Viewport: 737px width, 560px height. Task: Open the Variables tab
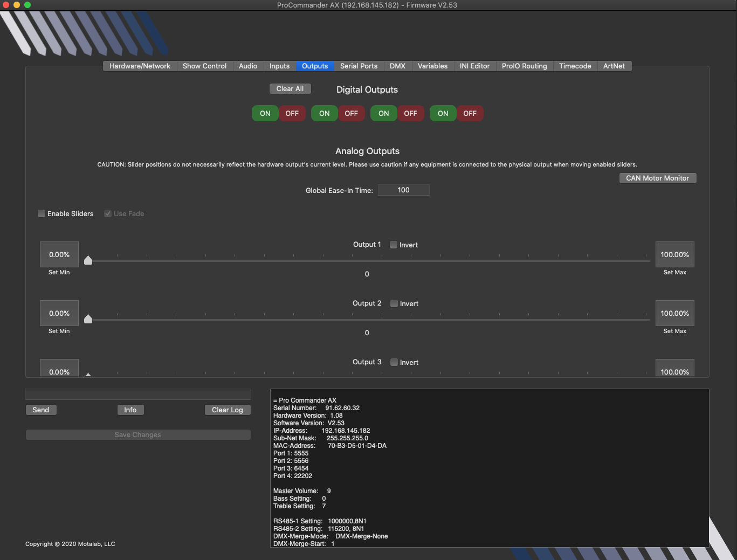(x=432, y=66)
